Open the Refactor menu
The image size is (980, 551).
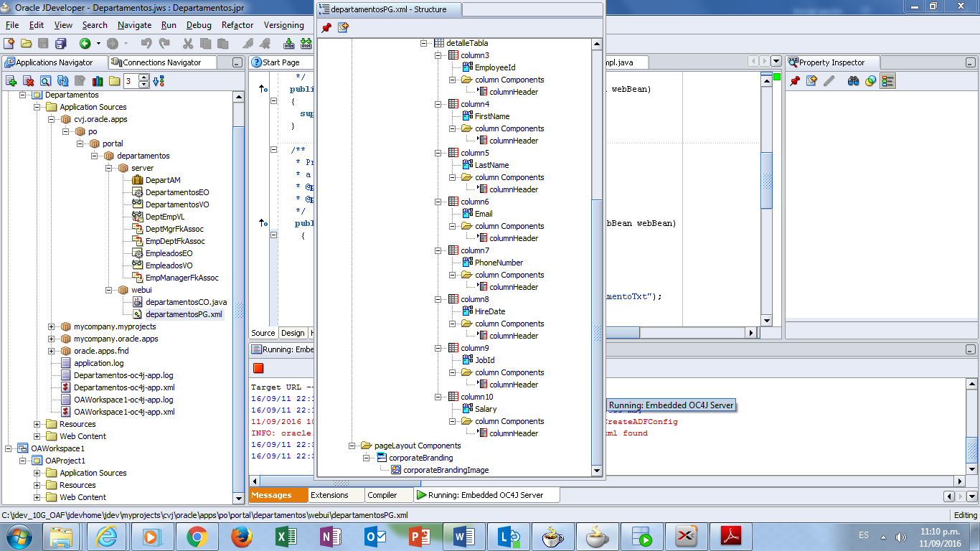pyautogui.click(x=237, y=25)
